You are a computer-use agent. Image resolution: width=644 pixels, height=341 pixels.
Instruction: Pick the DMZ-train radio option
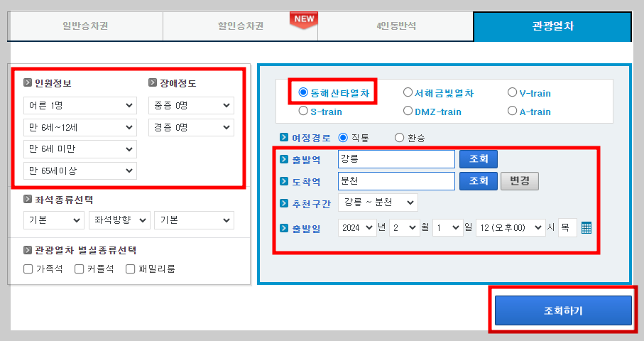click(x=408, y=111)
